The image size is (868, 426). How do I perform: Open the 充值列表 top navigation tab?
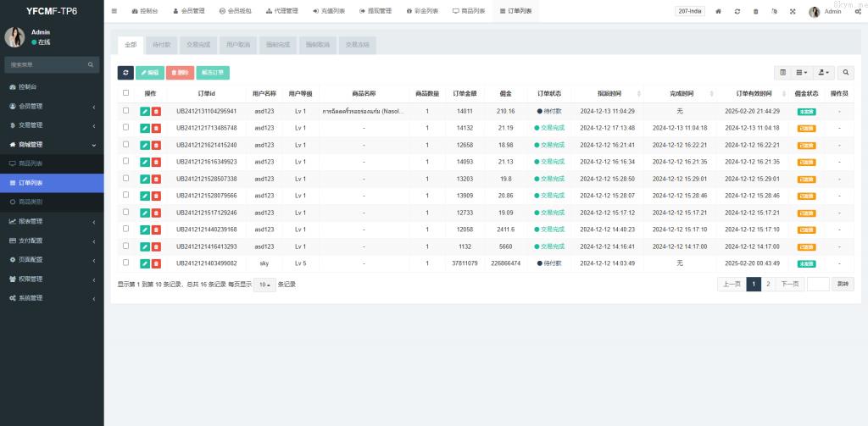[x=329, y=12]
